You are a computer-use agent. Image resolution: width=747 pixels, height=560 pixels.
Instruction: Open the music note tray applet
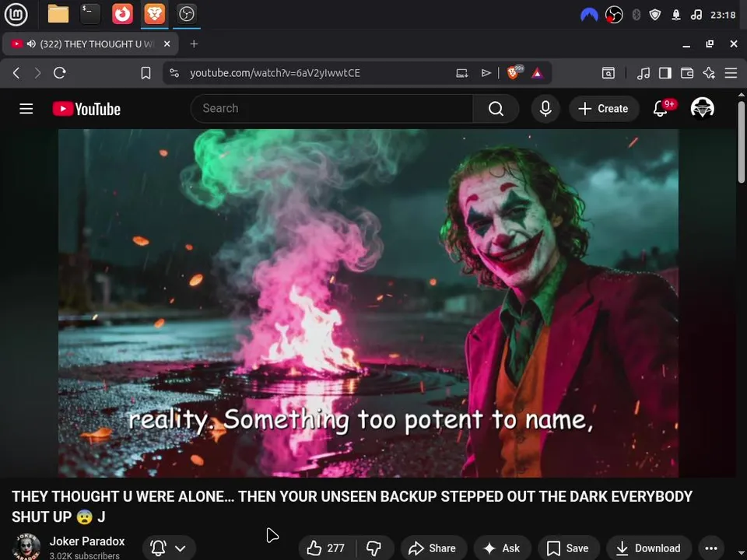[x=696, y=15]
